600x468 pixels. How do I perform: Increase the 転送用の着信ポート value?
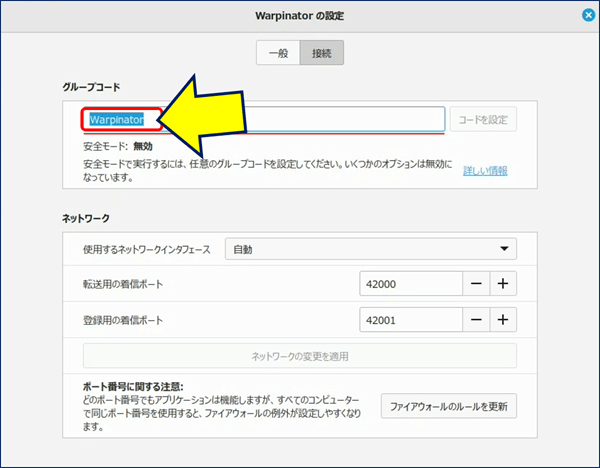(x=503, y=284)
